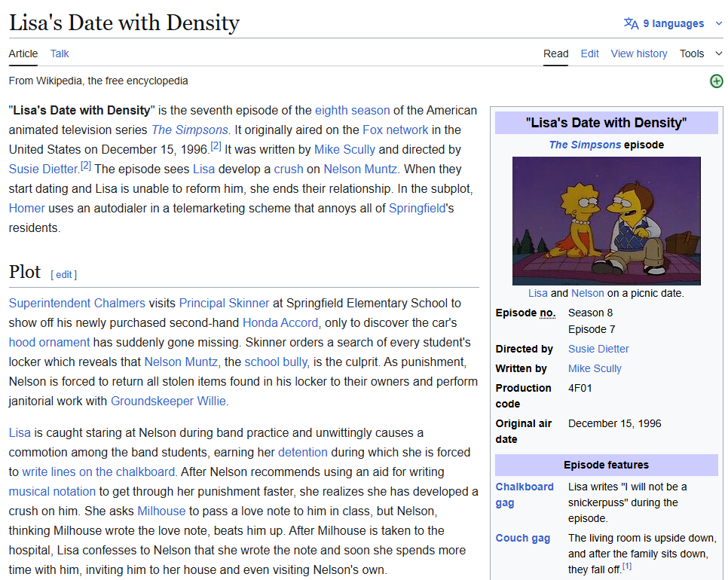728x580 pixels.
Task: Go to the Groundskeeper Willie link
Action: pyautogui.click(x=168, y=401)
